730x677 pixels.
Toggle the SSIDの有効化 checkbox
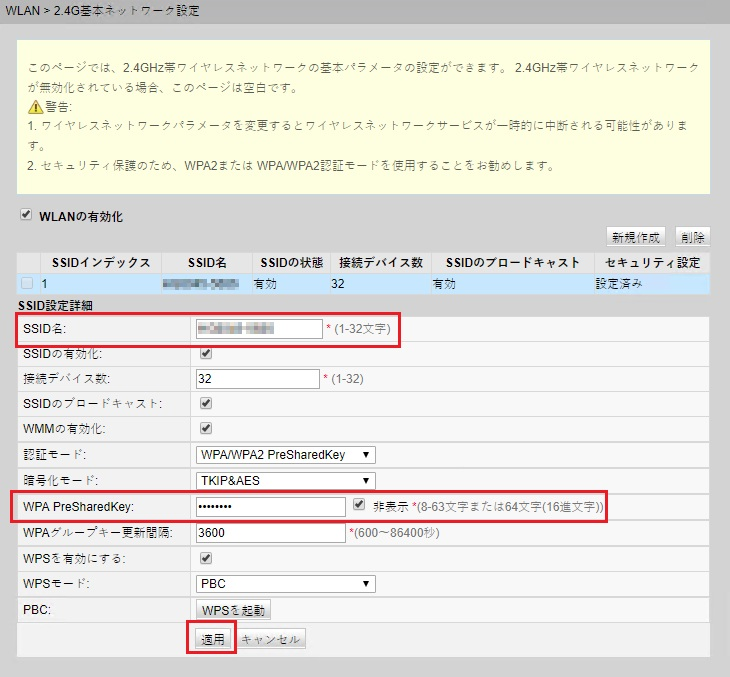[206, 353]
